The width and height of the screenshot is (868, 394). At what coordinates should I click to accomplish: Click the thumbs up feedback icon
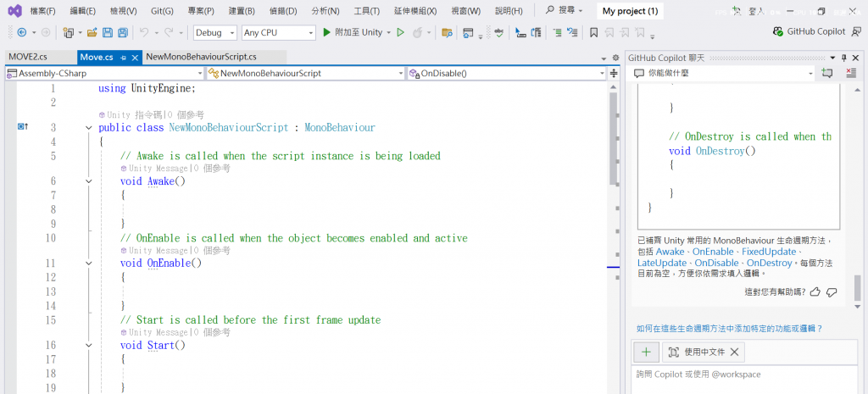(815, 292)
